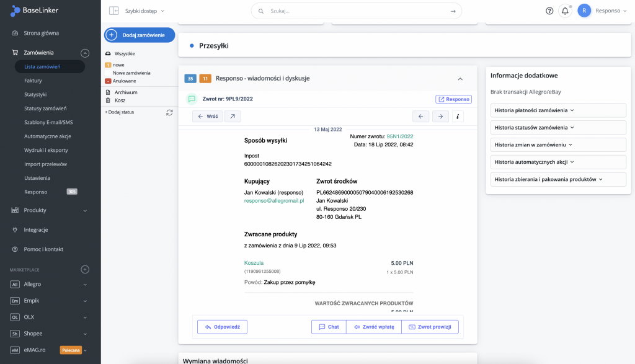This screenshot has height=364, width=635.
Task: Open Import przelewów
Action: pyautogui.click(x=45, y=164)
